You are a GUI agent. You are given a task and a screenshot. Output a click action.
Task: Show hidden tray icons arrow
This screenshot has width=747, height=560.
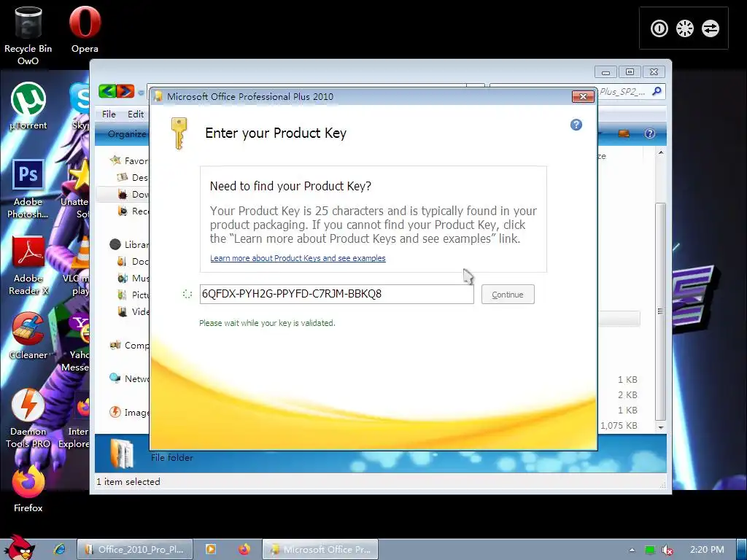632,550
